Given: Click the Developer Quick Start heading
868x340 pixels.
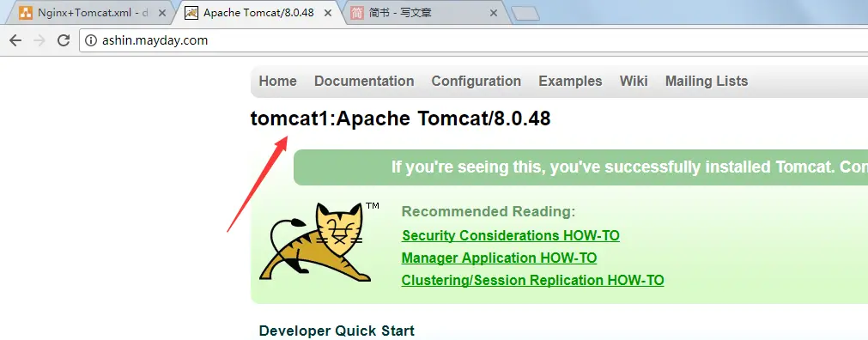Looking at the screenshot, I should [337, 331].
